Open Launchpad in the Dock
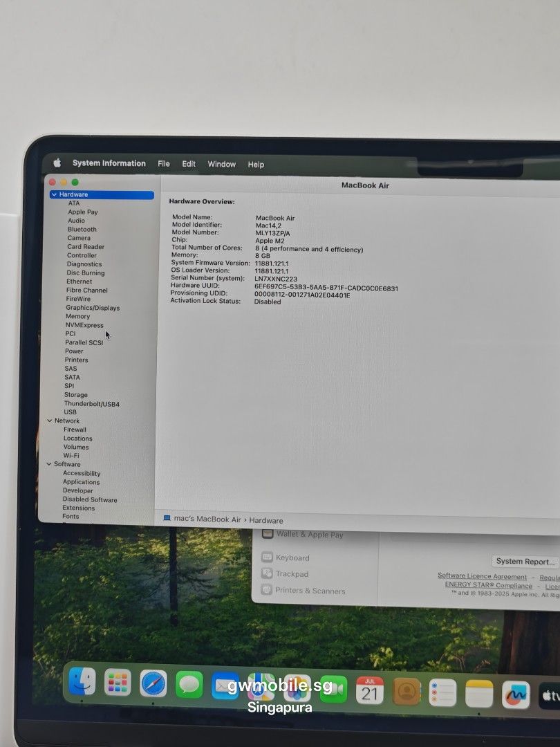This screenshot has height=747, width=560. pos(118,683)
